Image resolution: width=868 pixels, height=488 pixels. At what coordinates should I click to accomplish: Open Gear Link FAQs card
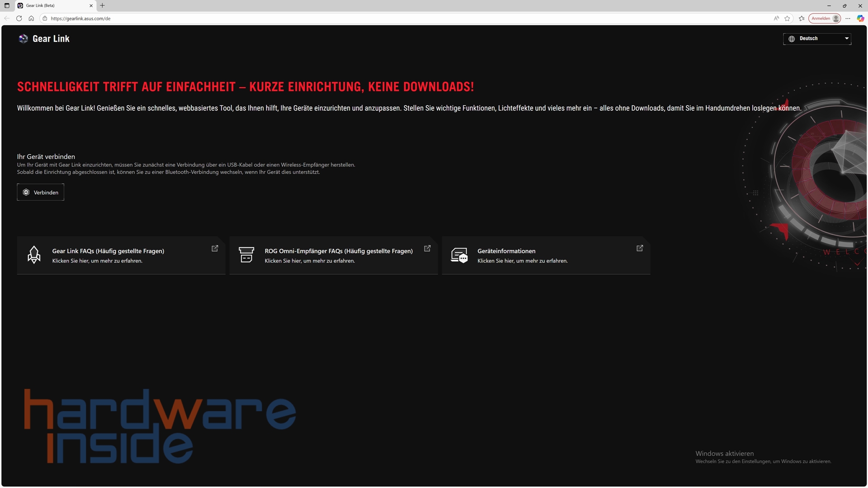coord(121,255)
